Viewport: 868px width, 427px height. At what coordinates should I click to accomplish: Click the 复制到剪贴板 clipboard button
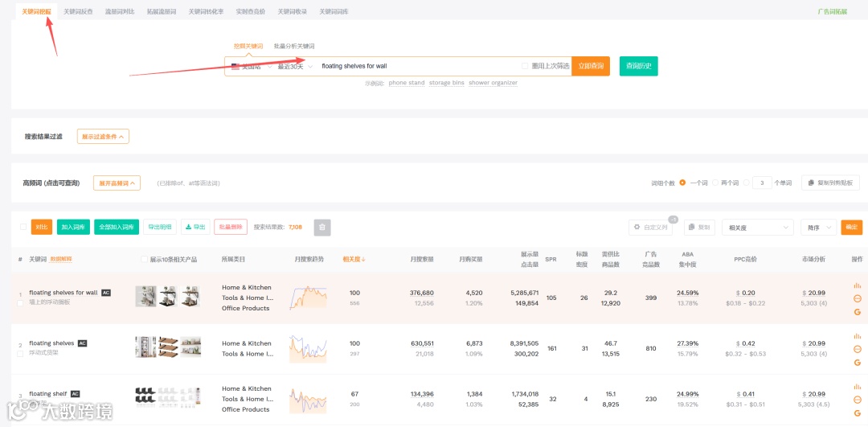(x=830, y=183)
